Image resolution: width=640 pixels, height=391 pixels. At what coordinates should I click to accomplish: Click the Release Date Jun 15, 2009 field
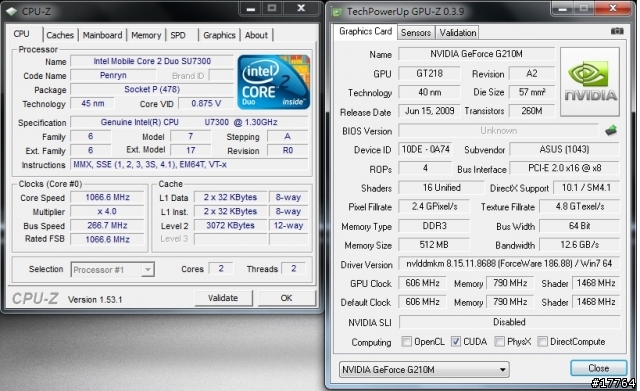[429, 111]
